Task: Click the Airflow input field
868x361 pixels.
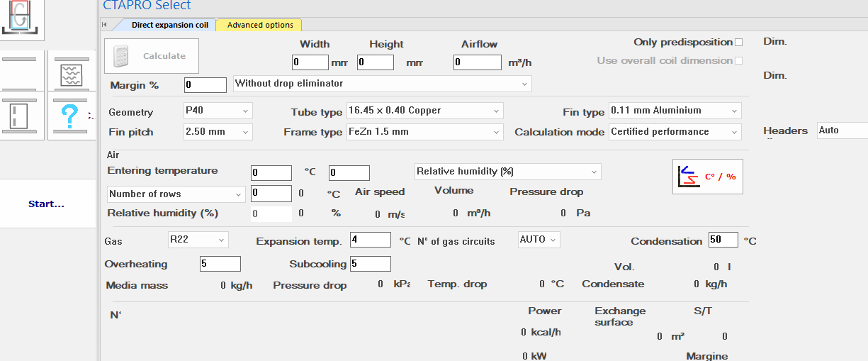Action: pyautogui.click(x=478, y=62)
